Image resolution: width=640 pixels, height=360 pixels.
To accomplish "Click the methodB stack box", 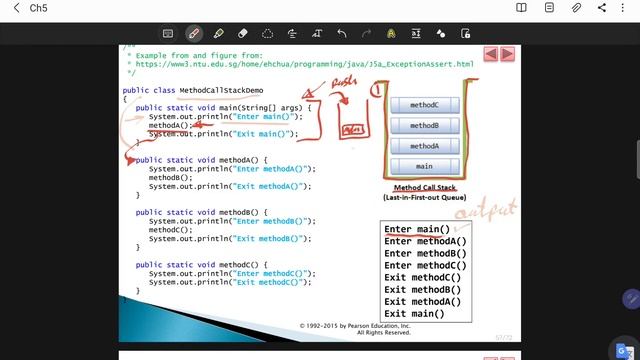I will [425, 126].
